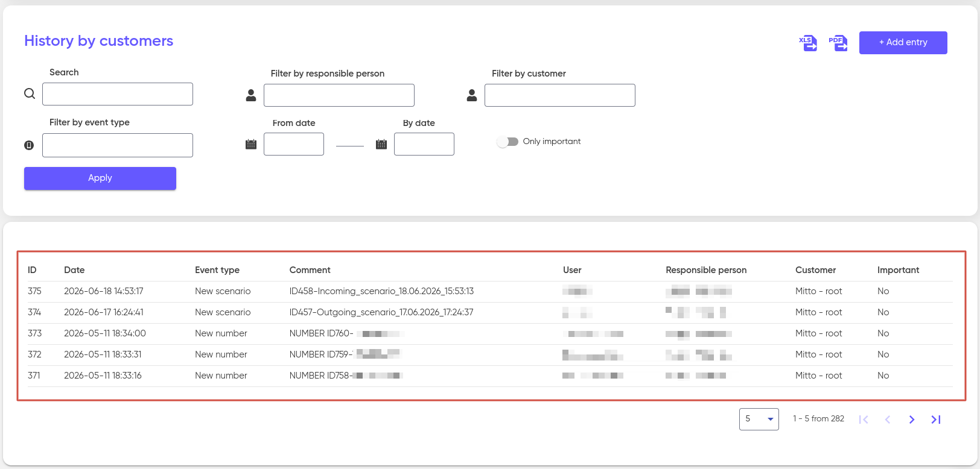Image resolution: width=980 pixels, height=469 pixels.
Task: Click Mitto - root in row 372
Action: coord(819,354)
